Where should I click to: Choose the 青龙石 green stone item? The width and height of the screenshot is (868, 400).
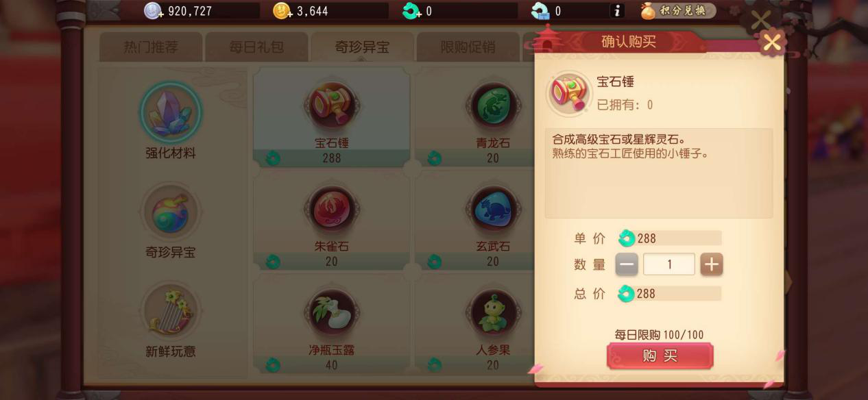point(493,117)
